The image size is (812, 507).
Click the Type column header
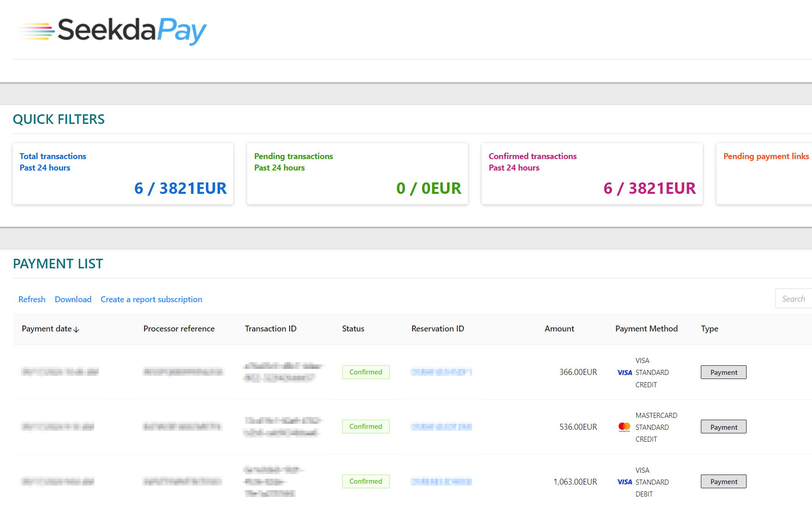click(x=710, y=329)
